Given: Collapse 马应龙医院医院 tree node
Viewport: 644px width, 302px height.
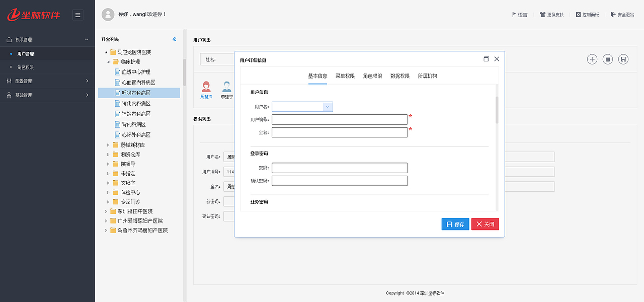Looking at the screenshot, I should coord(106,52).
